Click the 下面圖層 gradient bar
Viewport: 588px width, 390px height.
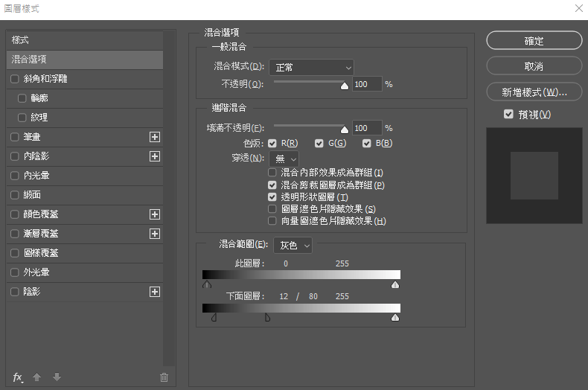point(301,308)
